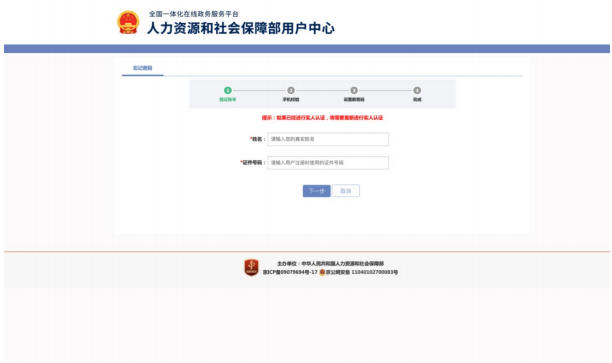This screenshot has width=612, height=363.
Task: Click the 下一步 next step button
Action: (x=317, y=191)
